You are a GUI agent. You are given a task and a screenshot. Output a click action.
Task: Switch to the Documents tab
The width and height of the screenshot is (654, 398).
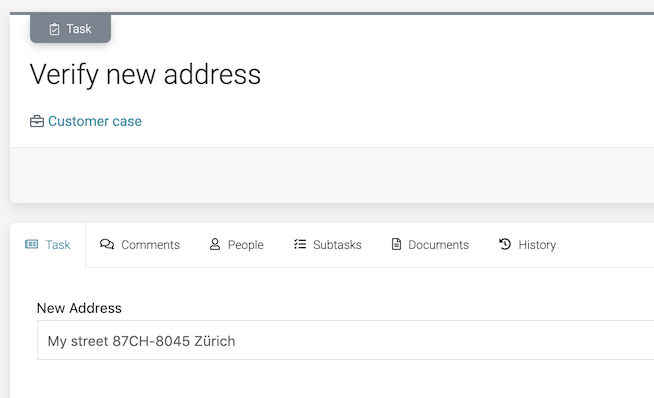pyautogui.click(x=430, y=245)
